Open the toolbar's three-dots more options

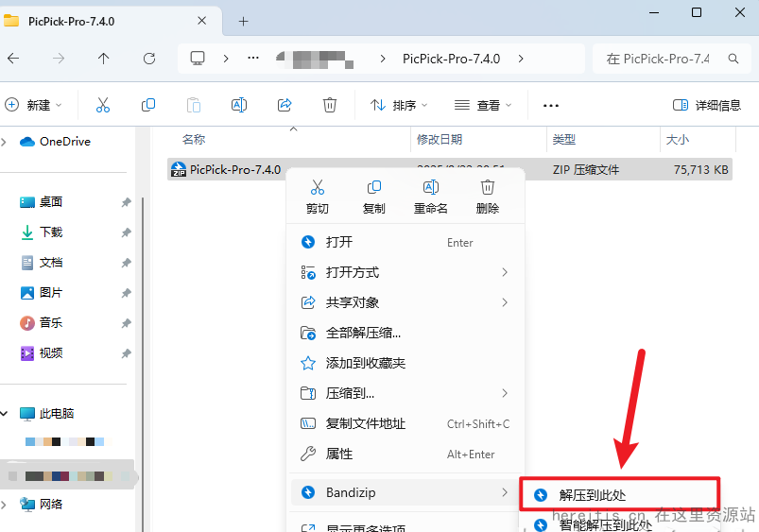click(551, 105)
